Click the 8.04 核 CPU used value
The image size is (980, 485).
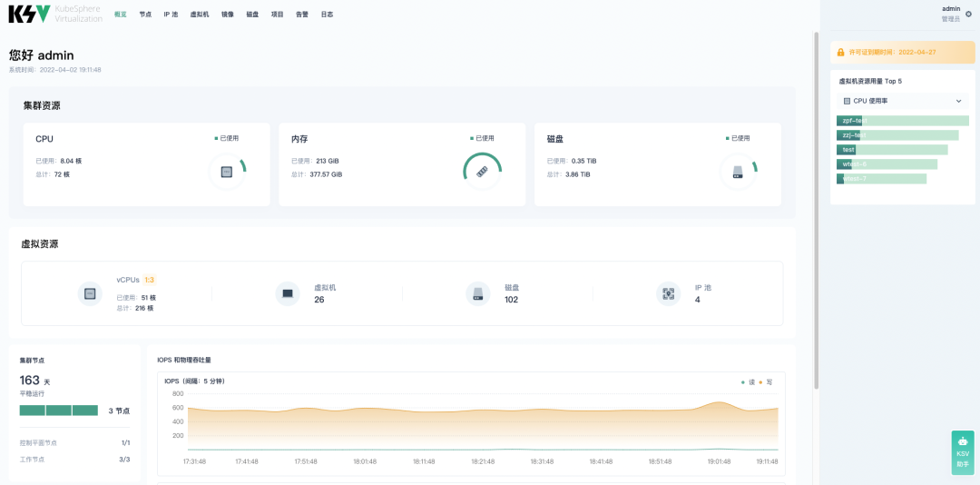tap(71, 161)
